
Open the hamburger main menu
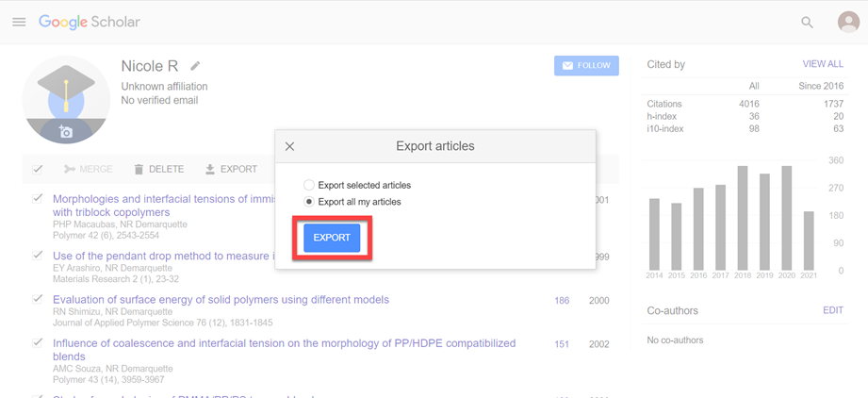[x=19, y=22]
